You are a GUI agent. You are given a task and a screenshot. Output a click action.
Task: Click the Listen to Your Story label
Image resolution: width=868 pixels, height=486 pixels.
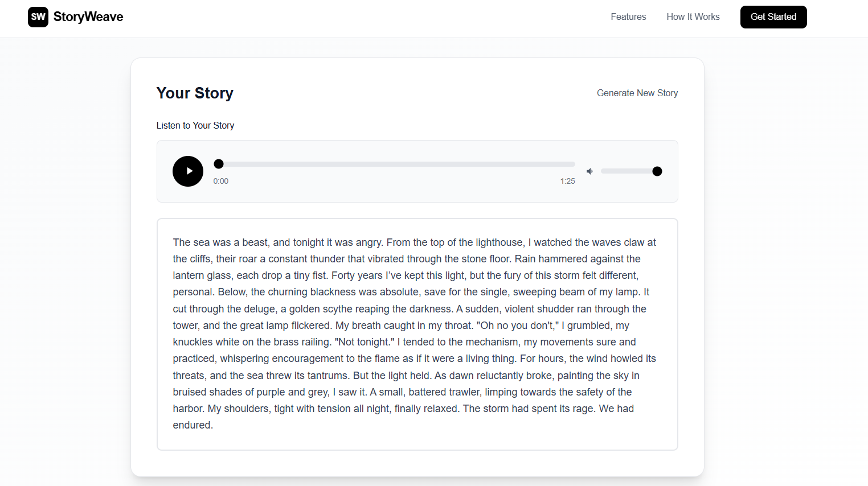pos(195,125)
